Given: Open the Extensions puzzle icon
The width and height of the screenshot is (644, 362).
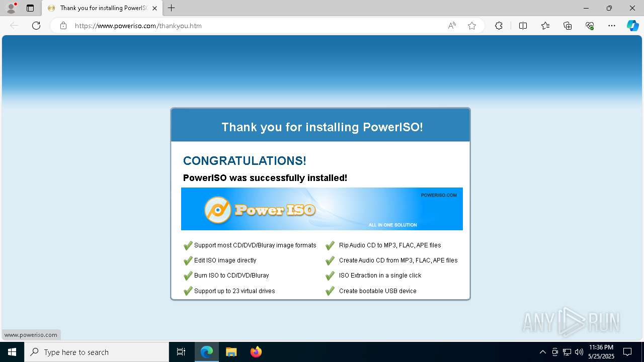Looking at the screenshot, I should point(499,26).
